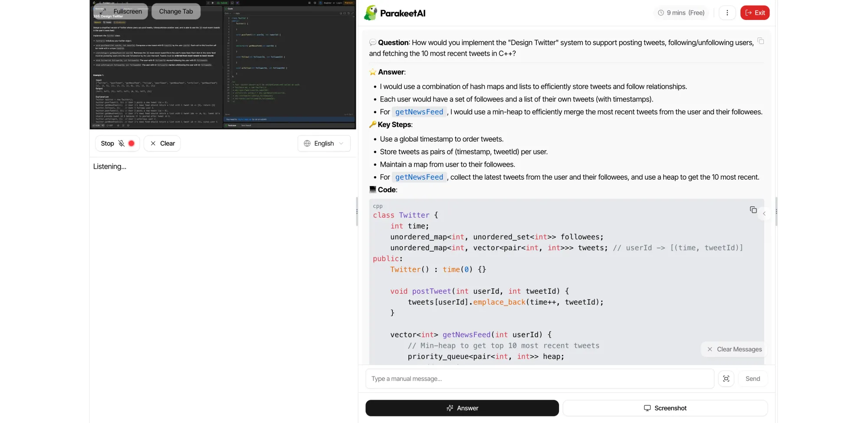Open the English language dropdown
This screenshot has height=423, width=868.
coord(324,143)
